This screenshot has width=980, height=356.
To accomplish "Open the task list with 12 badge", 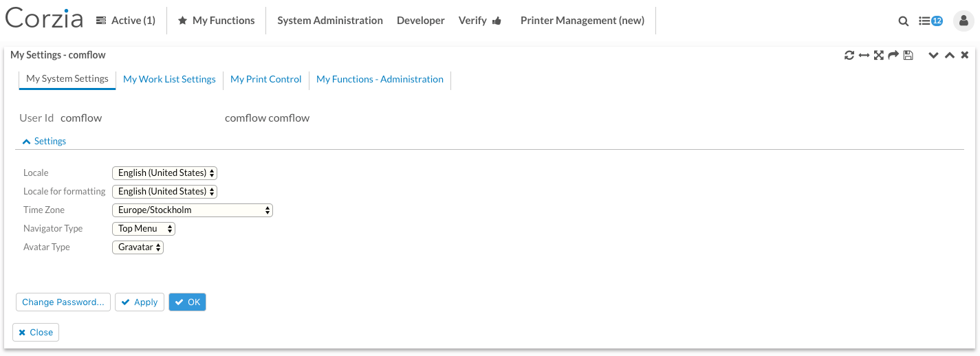I will click(930, 21).
